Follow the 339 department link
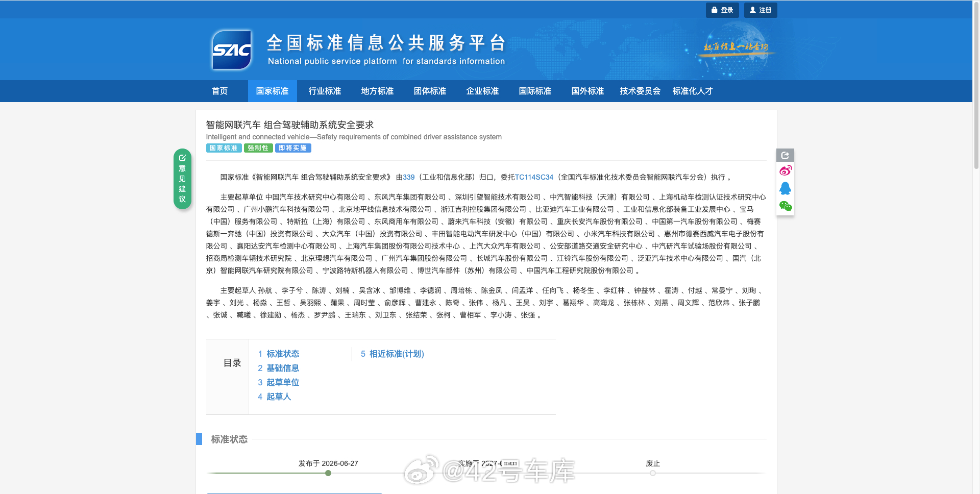980x494 pixels. pyautogui.click(x=409, y=177)
